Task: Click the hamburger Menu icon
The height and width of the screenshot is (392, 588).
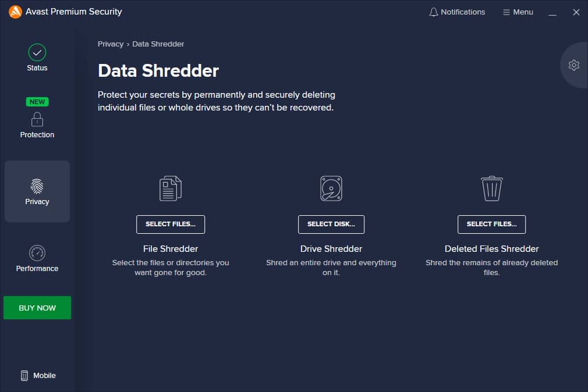Action: pos(506,12)
